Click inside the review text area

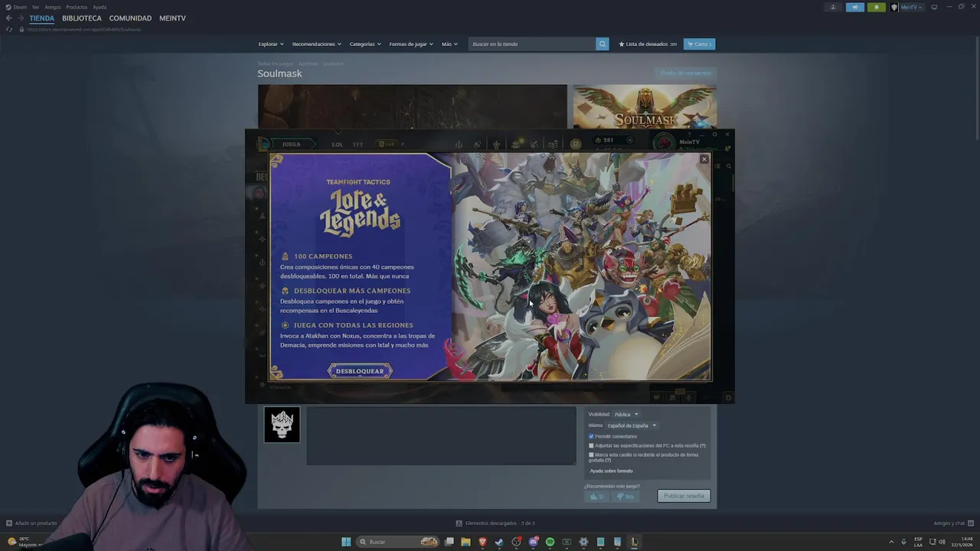click(x=442, y=435)
